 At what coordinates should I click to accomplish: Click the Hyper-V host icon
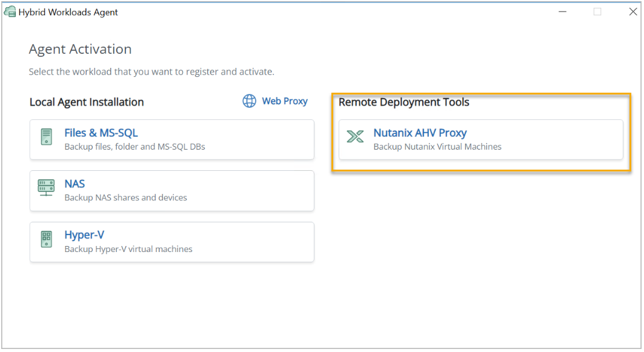(x=47, y=239)
